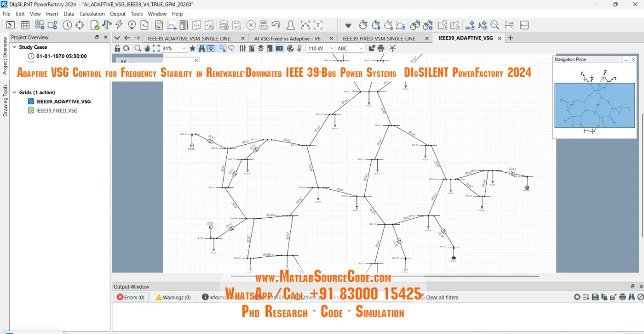Image resolution: width=644 pixels, height=334 pixels.
Task: Open the diagram layers icon
Action: pos(260,48)
